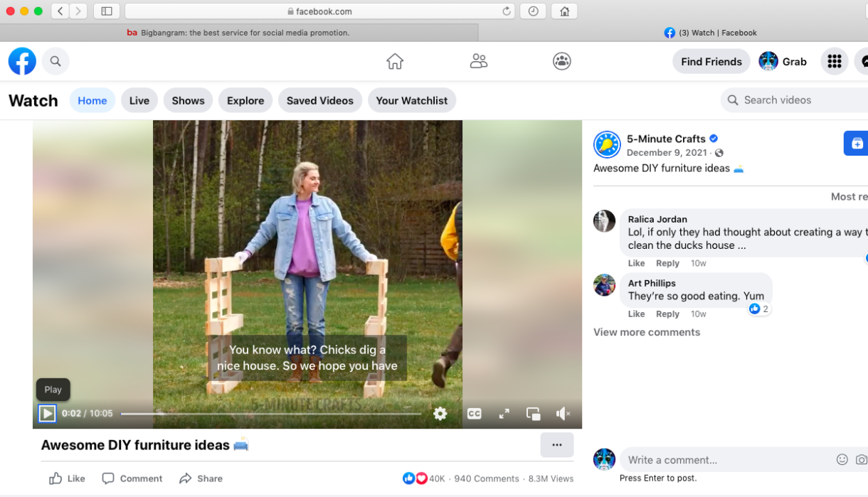Open video quality settings gear
Screen dimensions: 868x497
point(440,413)
